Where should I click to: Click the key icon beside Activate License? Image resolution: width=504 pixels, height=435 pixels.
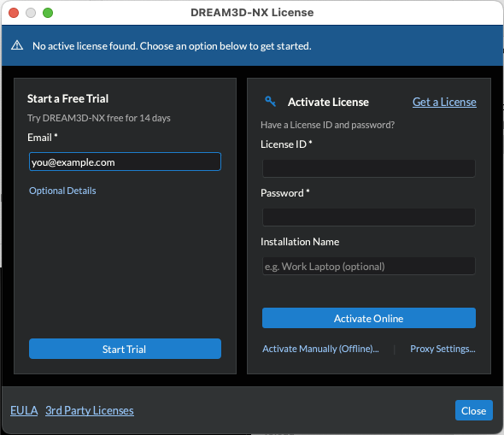(270, 102)
